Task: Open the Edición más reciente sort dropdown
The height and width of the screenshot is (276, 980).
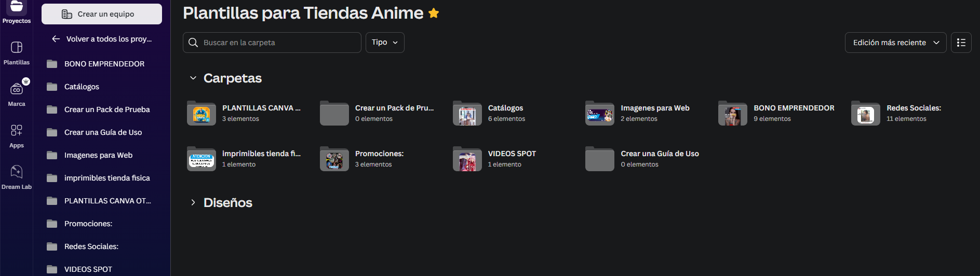Action: (895, 43)
